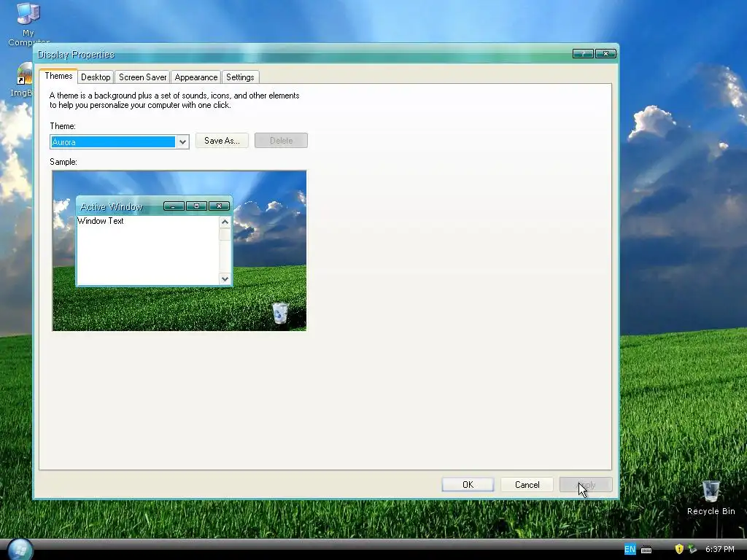Viewport: 747px width, 560px height.
Task: Click the Active Window title in the sample
Action: coord(112,206)
